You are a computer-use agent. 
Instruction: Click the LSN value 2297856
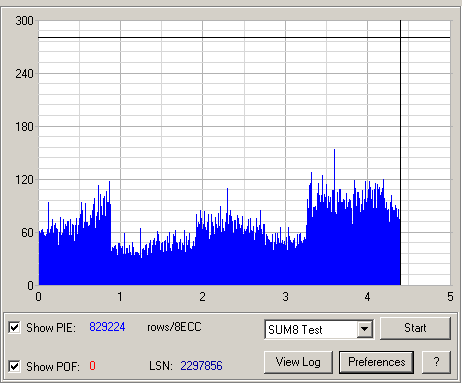201,366
